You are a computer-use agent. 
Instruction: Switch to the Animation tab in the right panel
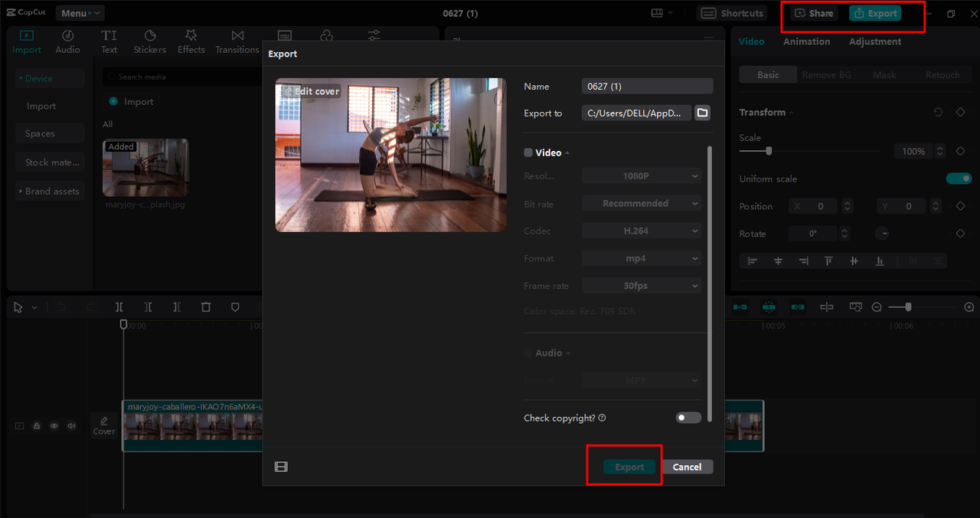[x=806, y=41]
